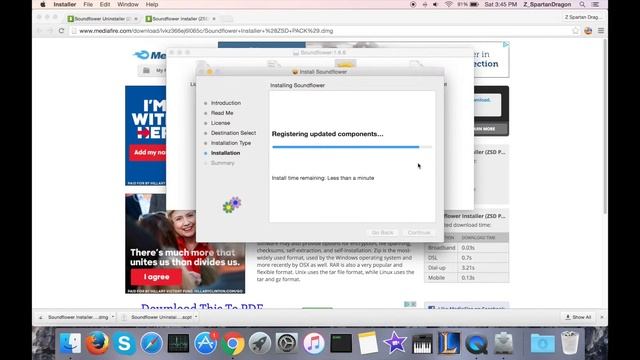Open iMovie star icon in Dock
This screenshot has height=360, width=640.
[x=395, y=343]
